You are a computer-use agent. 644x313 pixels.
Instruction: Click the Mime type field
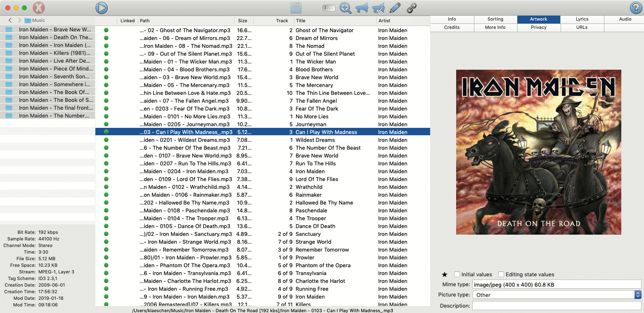(557, 285)
